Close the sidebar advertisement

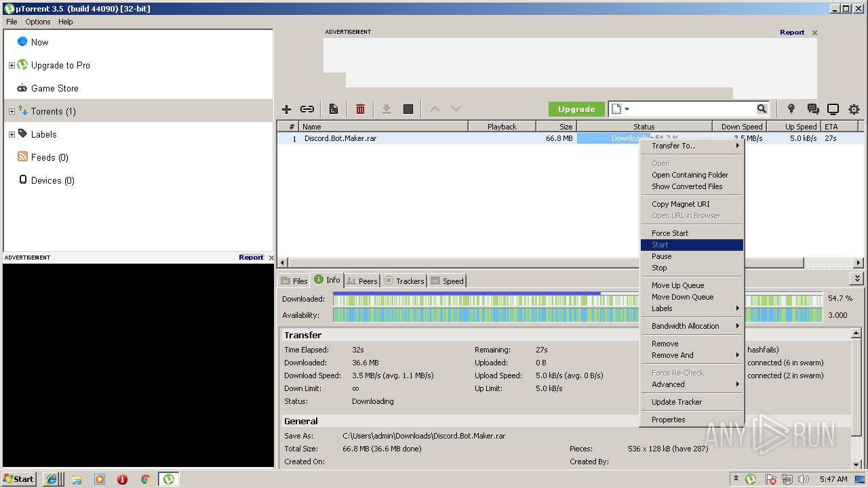pos(271,258)
